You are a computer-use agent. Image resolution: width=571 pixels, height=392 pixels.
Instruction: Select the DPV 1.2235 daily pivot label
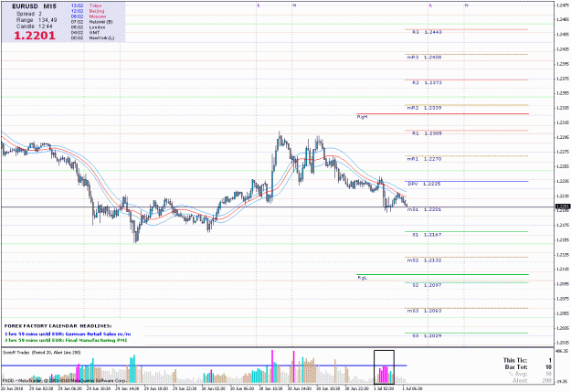click(x=424, y=184)
